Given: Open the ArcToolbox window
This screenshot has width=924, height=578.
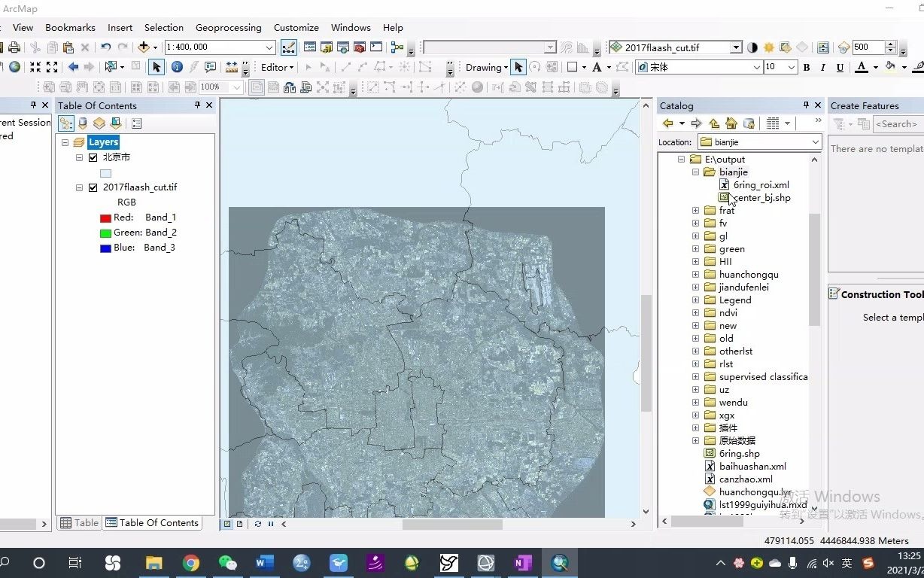Looking at the screenshot, I should 359,47.
